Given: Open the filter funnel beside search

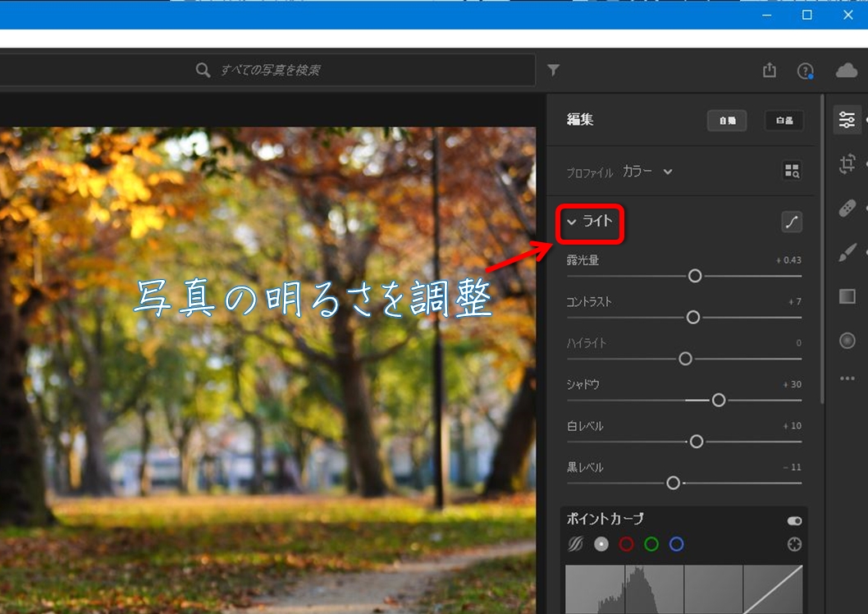Looking at the screenshot, I should coord(553,71).
